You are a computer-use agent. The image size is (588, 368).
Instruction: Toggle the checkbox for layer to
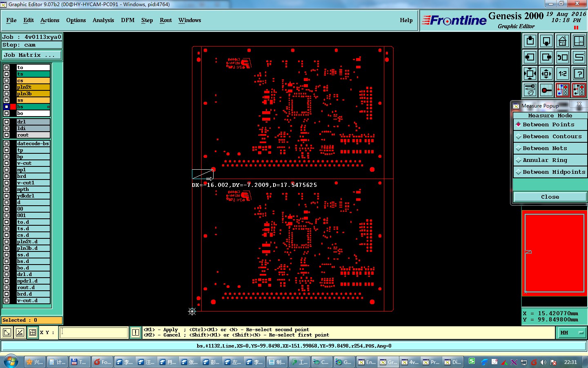(7, 67)
